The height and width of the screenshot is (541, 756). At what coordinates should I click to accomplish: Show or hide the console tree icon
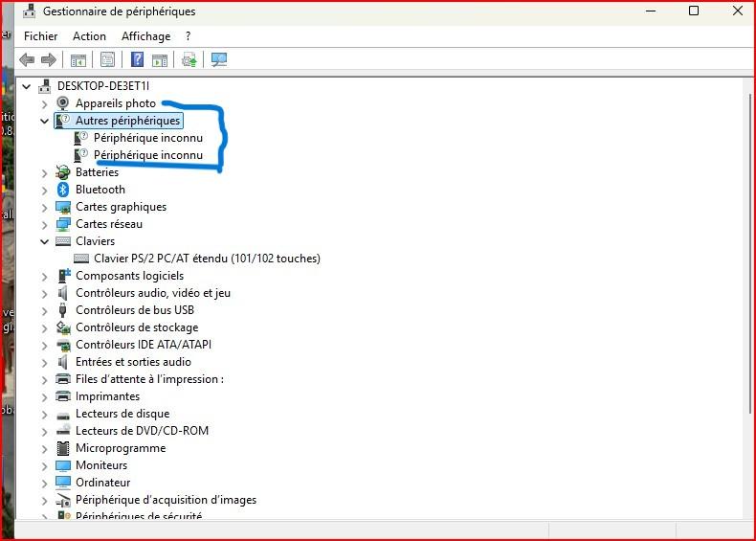pyautogui.click(x=78, y=59)
